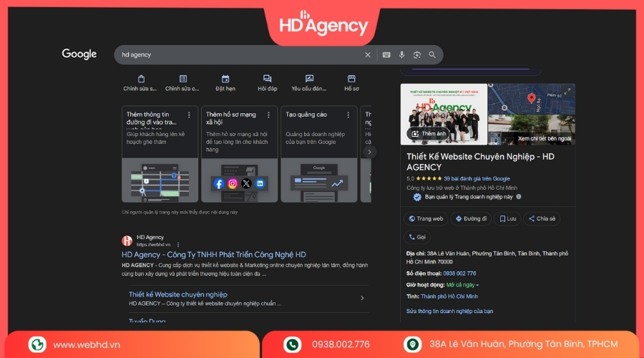Click the map thumbnail in the business panel
The width and height of the screenshot is (644, 358).
(x=532, y=99)
